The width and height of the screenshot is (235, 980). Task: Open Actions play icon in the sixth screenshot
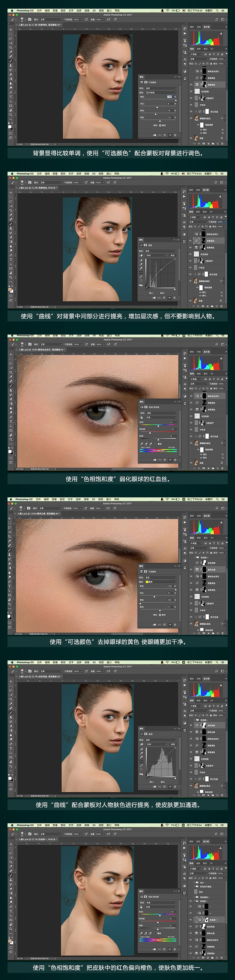pos(185,848)
